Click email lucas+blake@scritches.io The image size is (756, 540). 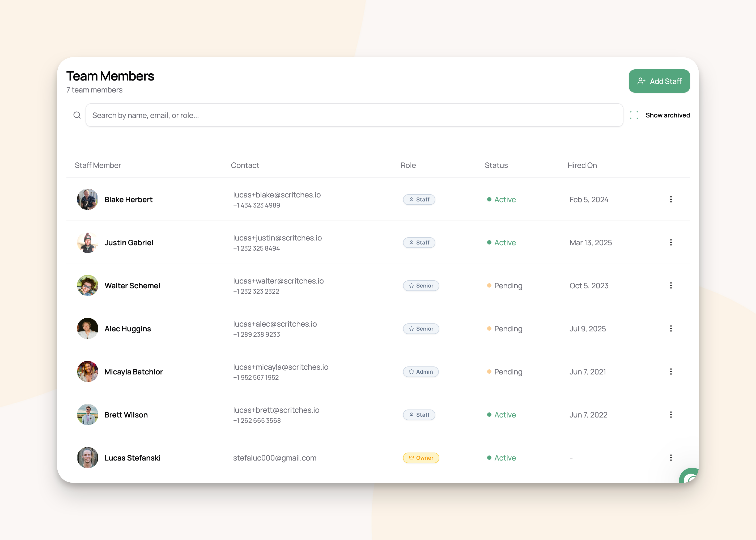click(277, 195)
